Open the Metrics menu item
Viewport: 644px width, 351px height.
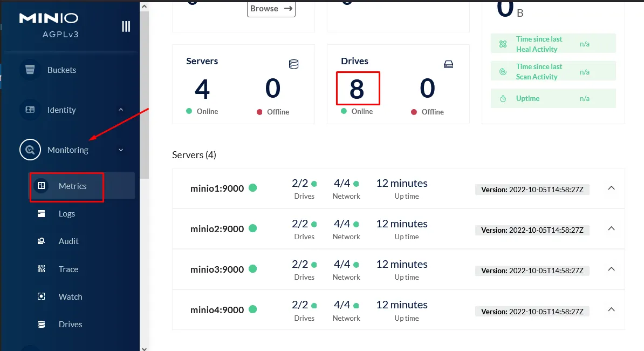72,186
